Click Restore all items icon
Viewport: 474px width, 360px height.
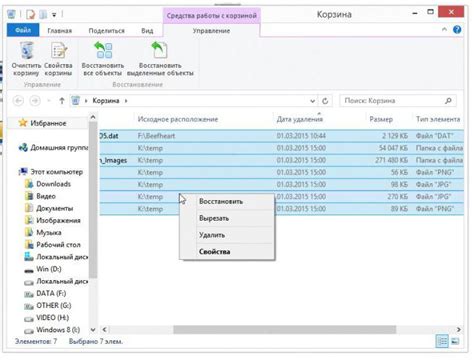pyautogui.click(x=103, y=51)
